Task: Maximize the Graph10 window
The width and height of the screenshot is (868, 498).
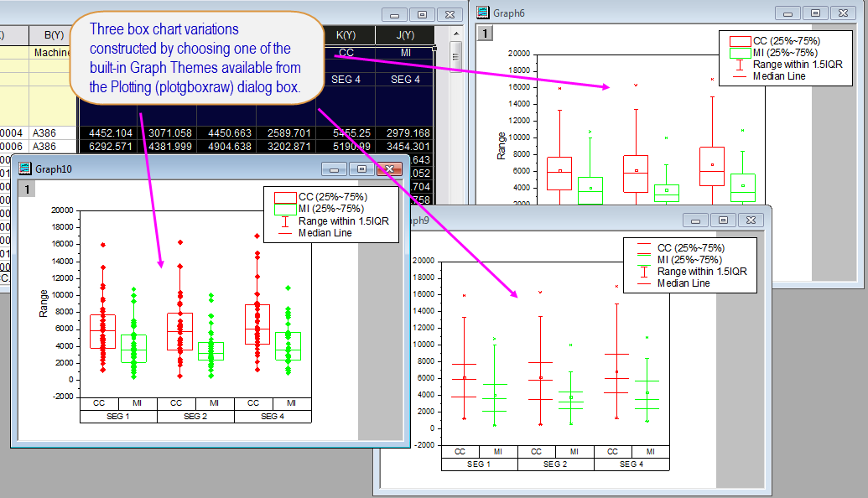Action: point(361,169)
